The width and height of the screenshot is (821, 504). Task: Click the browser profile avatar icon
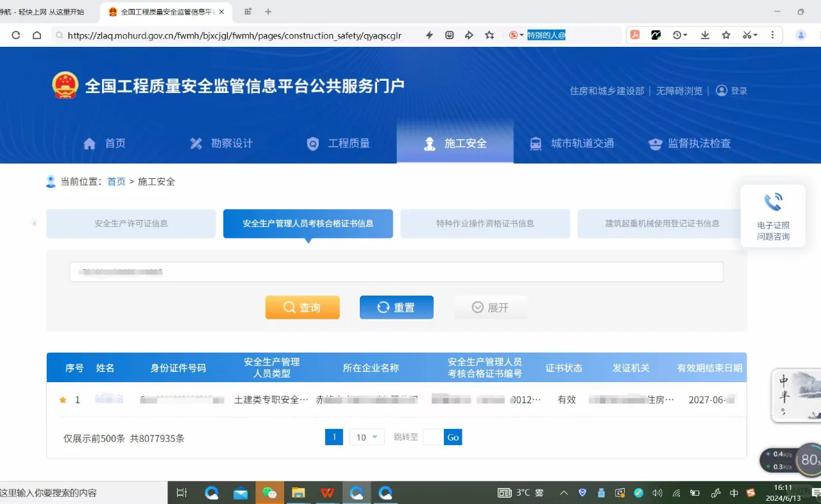(800, 35)
